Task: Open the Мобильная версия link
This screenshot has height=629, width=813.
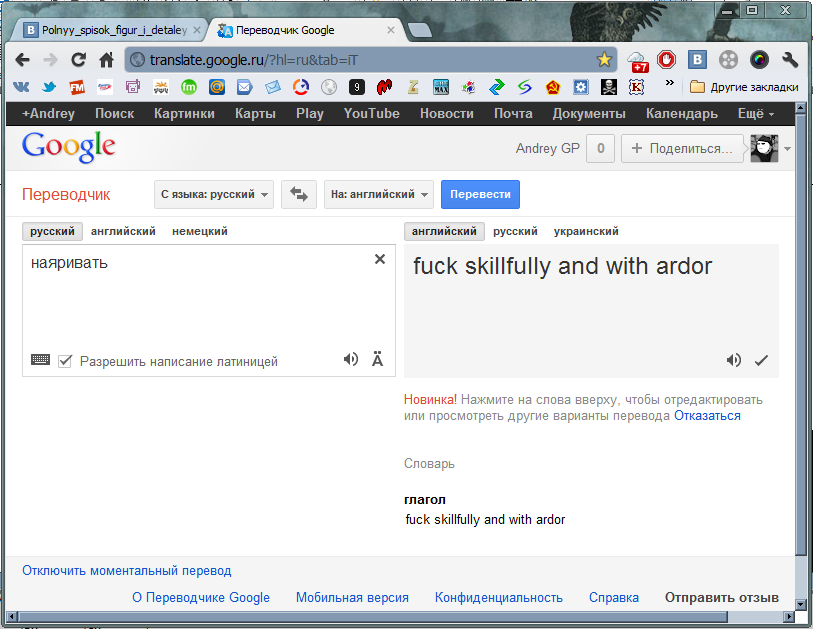Action: (x=352, y=598)
